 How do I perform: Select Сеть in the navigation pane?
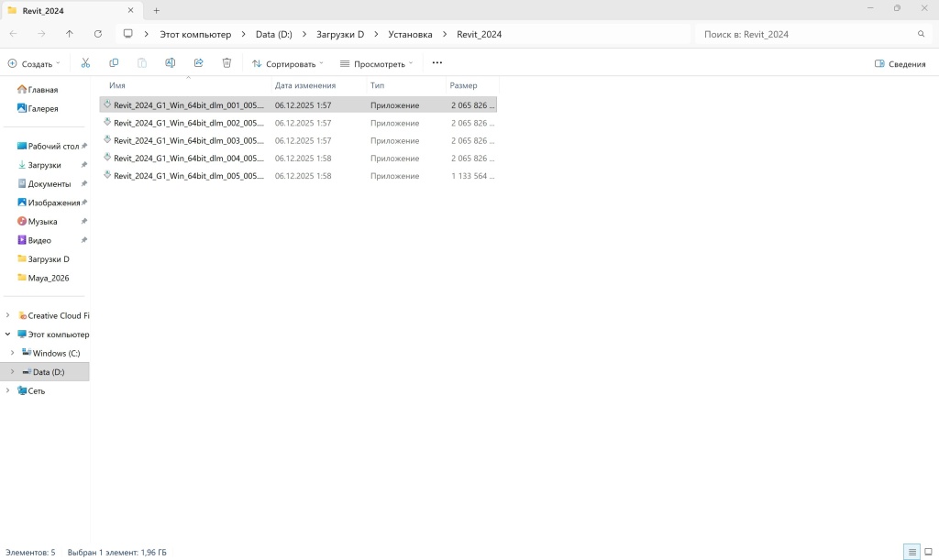[36, 390]
